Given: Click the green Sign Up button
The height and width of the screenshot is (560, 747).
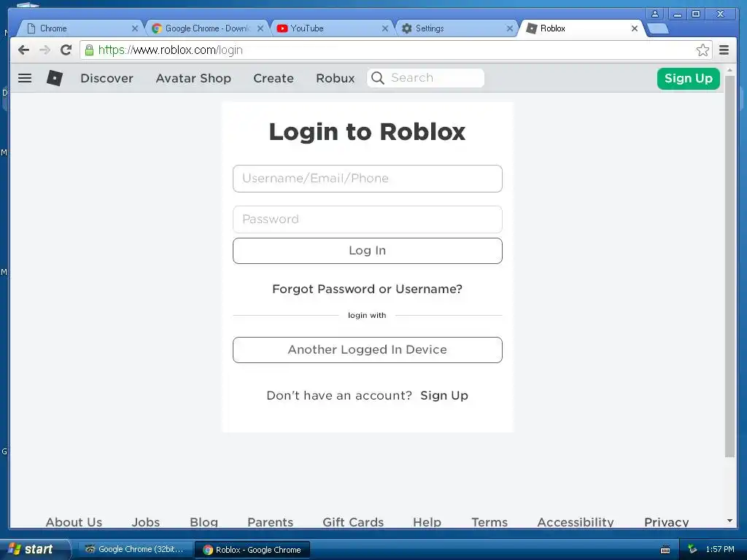Looking at the screenshot, I should tap(689, 78).
